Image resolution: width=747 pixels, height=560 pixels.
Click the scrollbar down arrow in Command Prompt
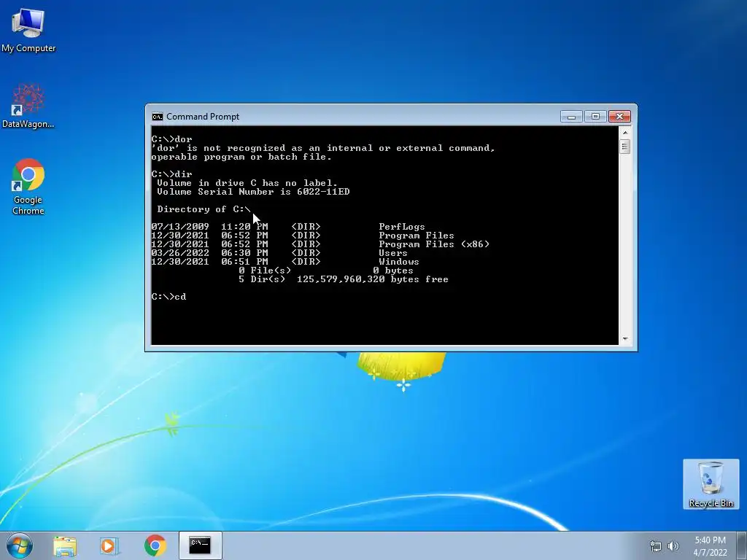tap(625, 339)
